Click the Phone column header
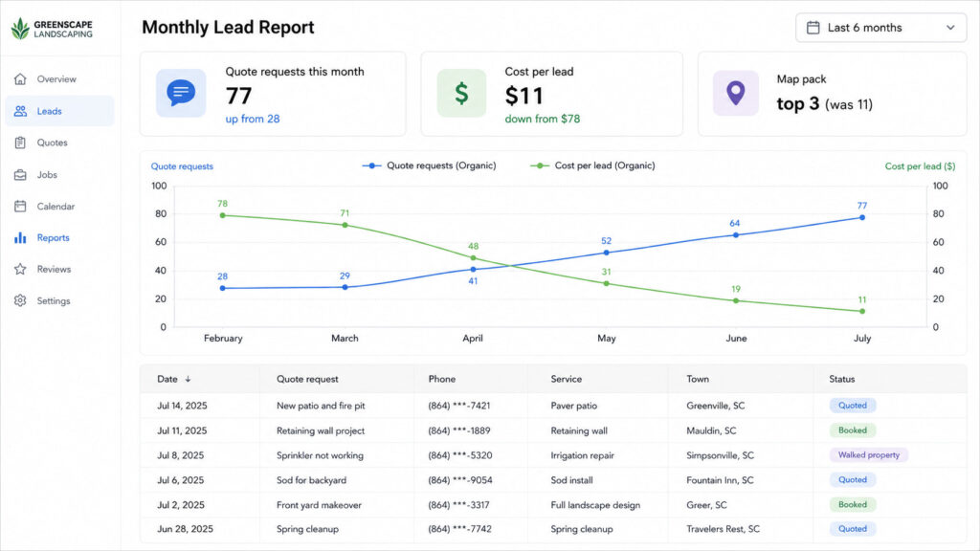 coord(442,379)
